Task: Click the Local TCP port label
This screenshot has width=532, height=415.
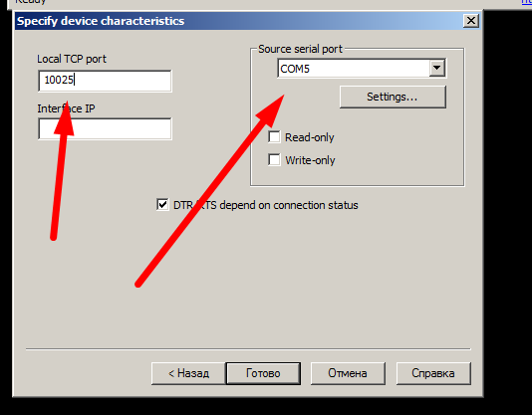Action: click(x=72, y=59)
